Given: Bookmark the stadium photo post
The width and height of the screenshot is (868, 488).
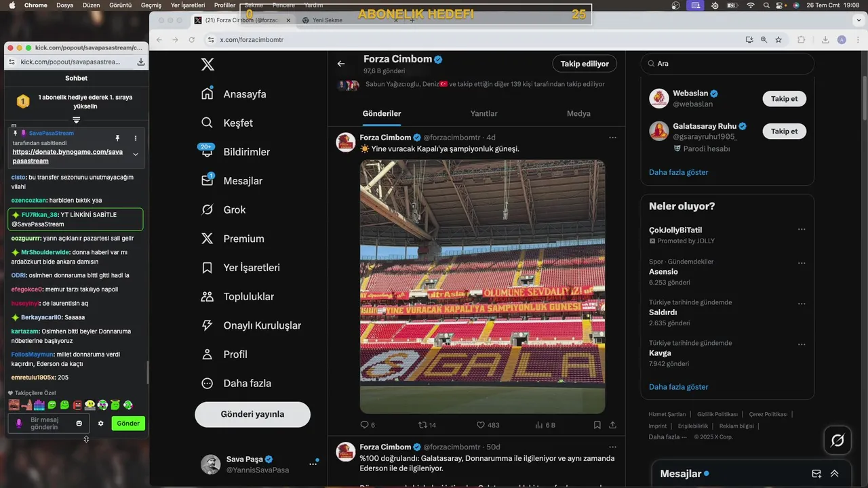Looking at the screenshot, I should pos(597,425).
